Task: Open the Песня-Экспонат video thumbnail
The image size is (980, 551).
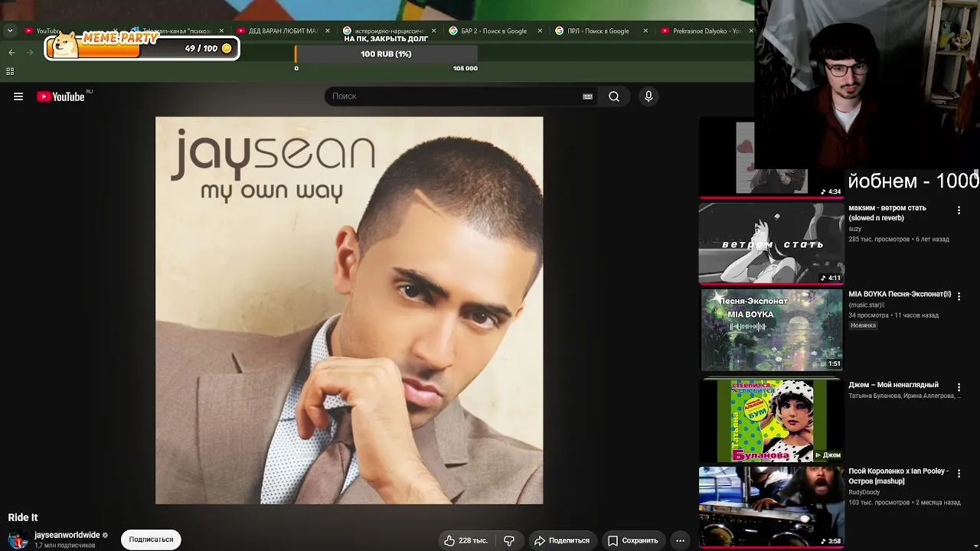Action: 771,330
